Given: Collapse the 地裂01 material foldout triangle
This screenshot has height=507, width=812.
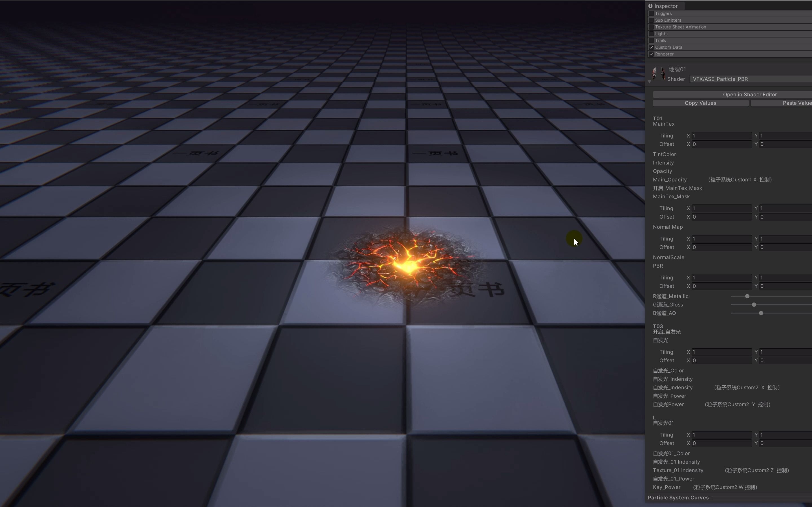Looking at the screenshot, I should pos(650,82).
